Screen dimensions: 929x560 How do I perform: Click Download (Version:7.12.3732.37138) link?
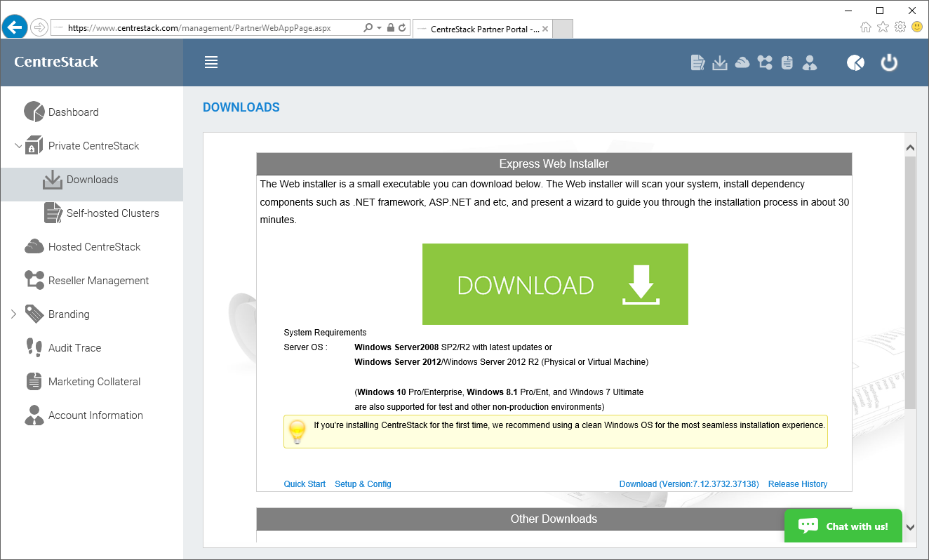(x=689, y=484)
